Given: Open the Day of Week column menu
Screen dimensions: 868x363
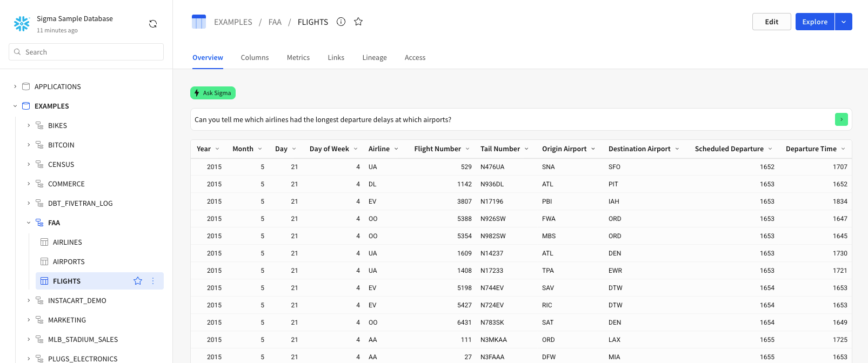Looking at the screenshot, I should 356,149.
